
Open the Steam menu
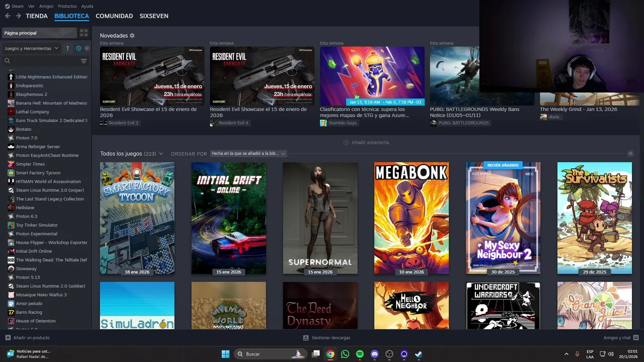tap(14, 6)
